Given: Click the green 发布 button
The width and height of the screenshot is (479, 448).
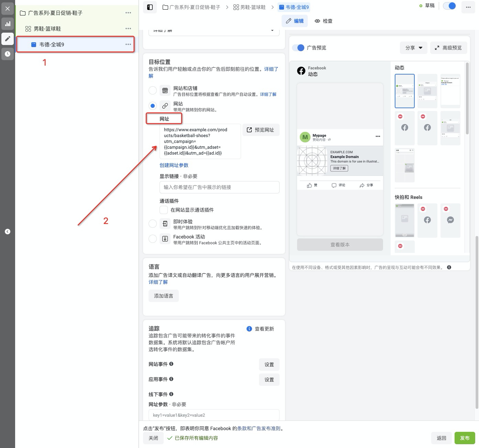Looking at the screenshot, I should point(465,438).
